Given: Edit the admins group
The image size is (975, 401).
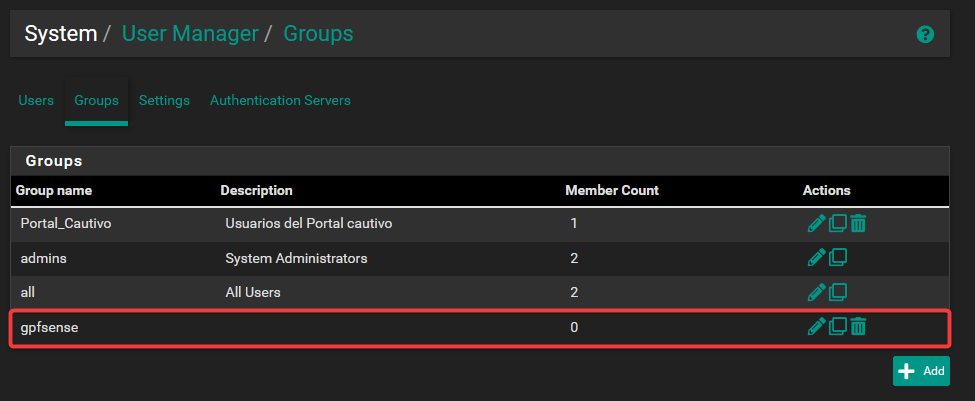Looking at the screenshot, I should (x=817, y=258).
